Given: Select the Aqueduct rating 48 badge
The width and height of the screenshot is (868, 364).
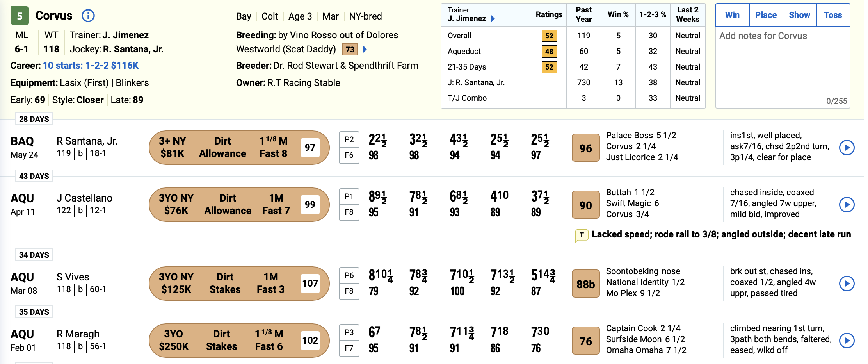Looking at the screenshot, I should 549,51.
